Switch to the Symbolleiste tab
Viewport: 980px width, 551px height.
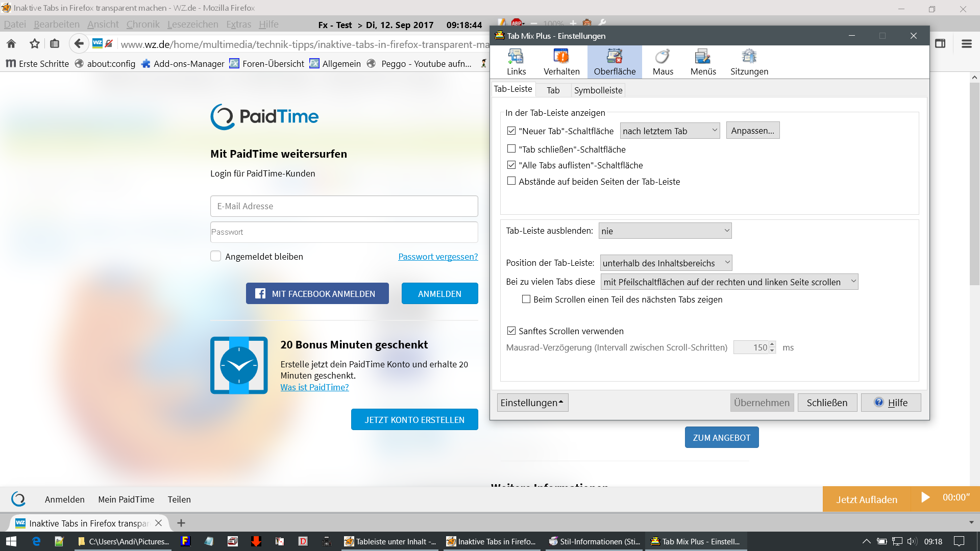click(x=598, y=90)
